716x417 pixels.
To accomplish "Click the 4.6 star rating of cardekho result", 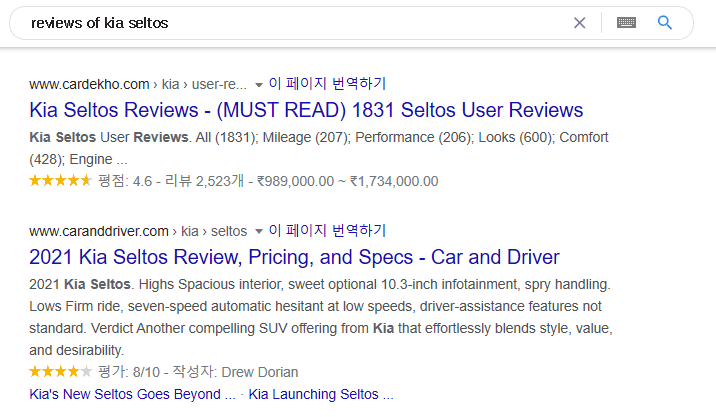I will 60,181.
